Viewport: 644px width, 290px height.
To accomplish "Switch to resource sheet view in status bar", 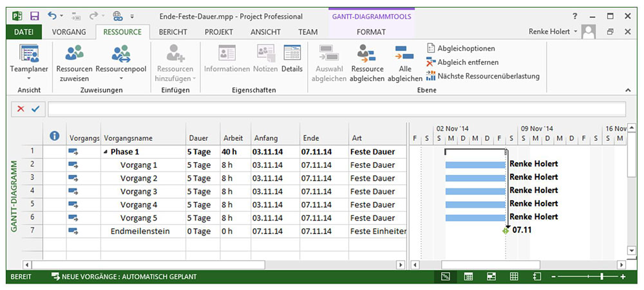I will [x=514, y=277].
